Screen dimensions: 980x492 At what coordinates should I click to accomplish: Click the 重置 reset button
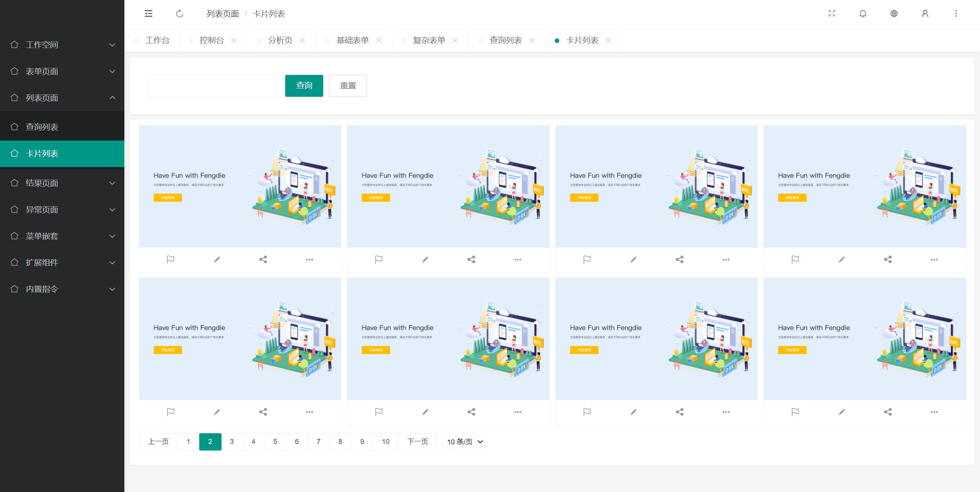click(x=348, y=86)
